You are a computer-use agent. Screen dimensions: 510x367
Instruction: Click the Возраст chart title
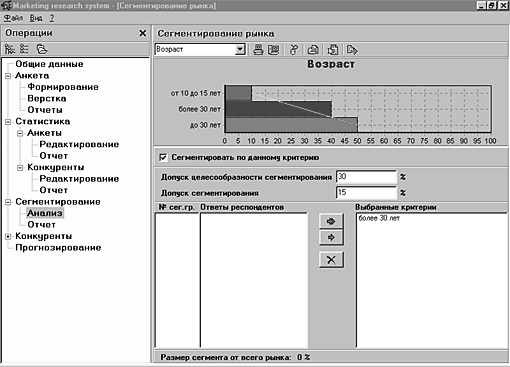tap(331, 64)
